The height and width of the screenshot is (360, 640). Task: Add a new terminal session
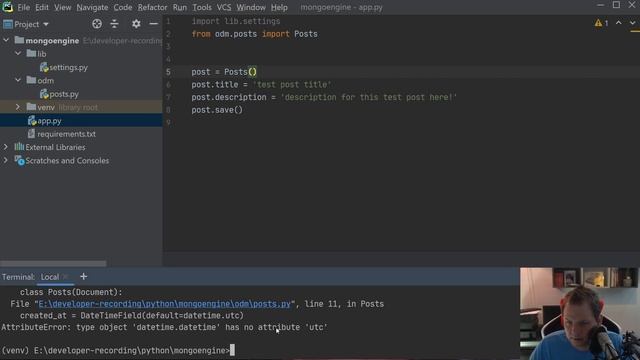[83, 277]
